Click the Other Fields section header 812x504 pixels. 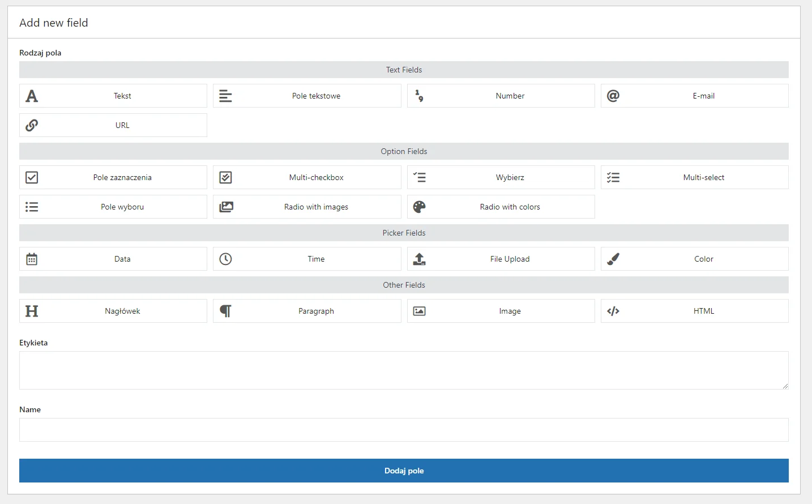pos(404,285)
